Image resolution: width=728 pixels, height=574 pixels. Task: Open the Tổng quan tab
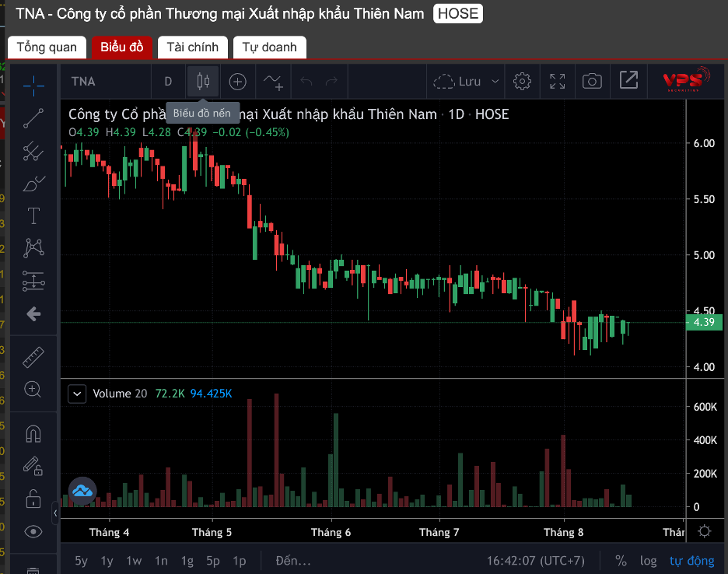[x=47, y=47]
